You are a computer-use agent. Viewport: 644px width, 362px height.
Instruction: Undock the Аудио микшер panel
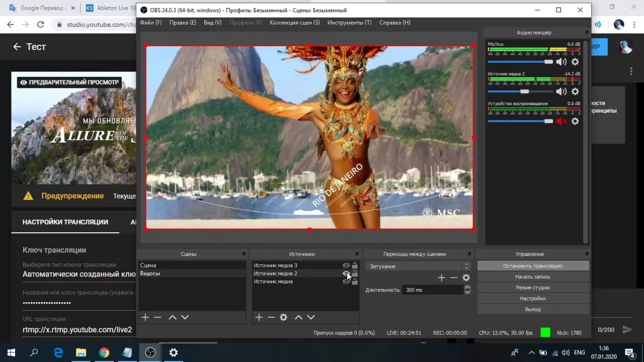tap(587, 33)
